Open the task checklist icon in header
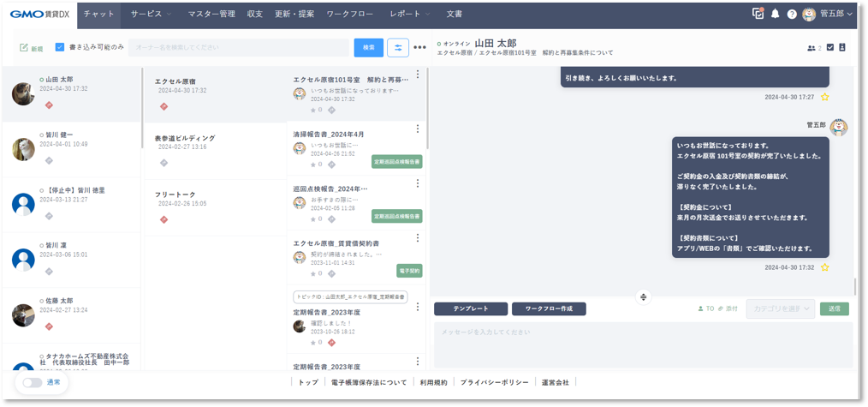 (x=758, y=14)
